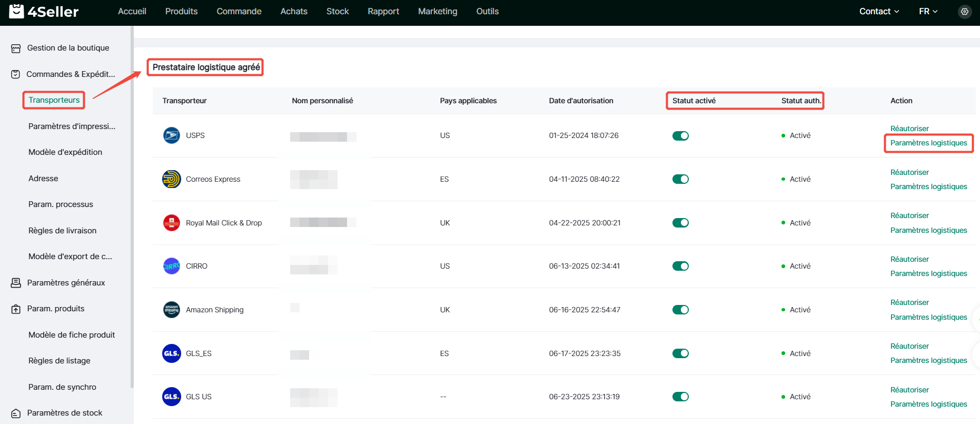The image size is (980, 424).
Task: Collapse Commandes & Expédit... section
Action: [x=71, y=74]
